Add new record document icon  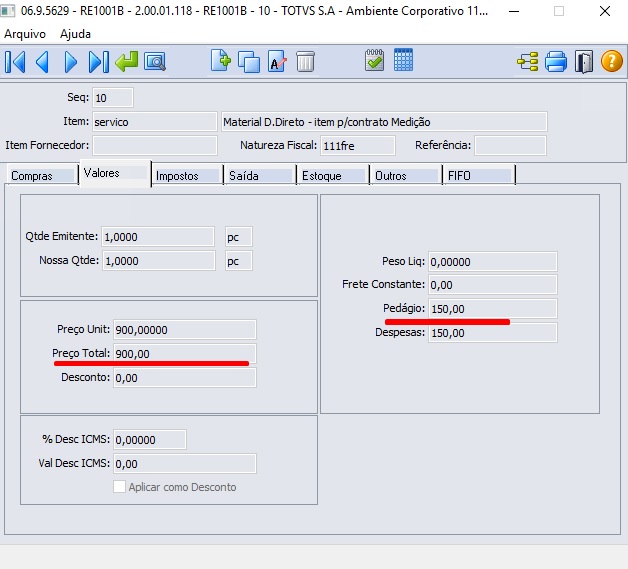pyautogui.click(x=221, y=60)
